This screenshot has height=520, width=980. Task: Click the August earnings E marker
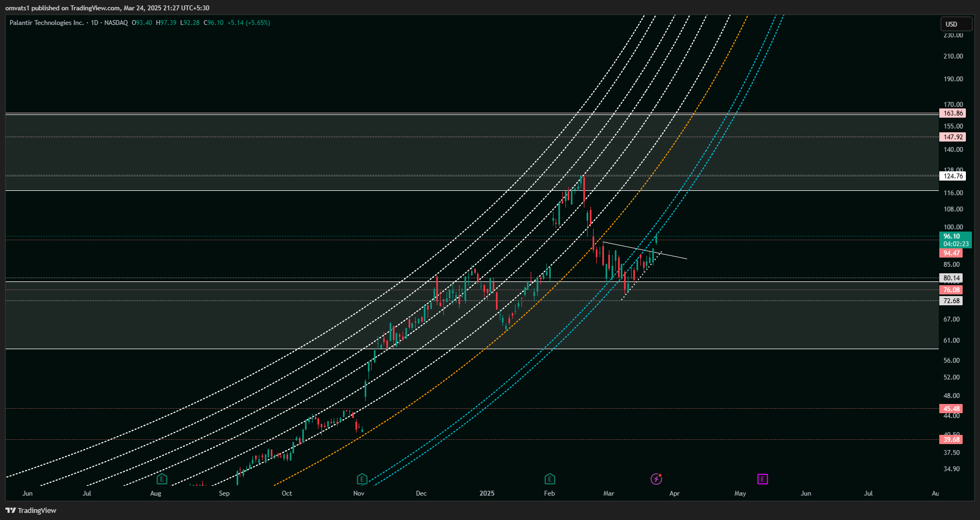[x=162, y=479]
